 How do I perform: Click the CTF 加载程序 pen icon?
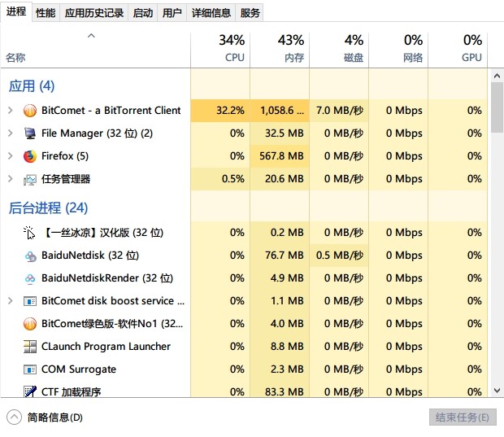tap(30, 391)
